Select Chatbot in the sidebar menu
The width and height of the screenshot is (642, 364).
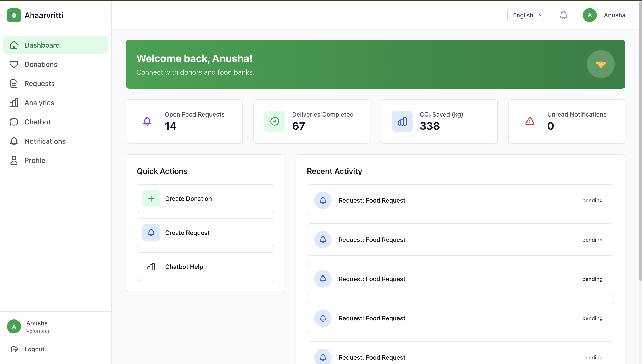[x=38, y=122]
